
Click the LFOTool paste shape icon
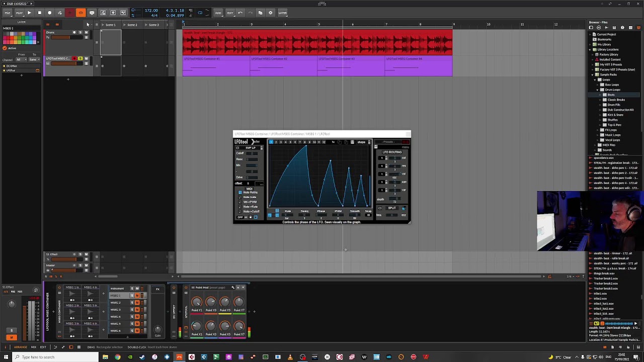point(346,142)
